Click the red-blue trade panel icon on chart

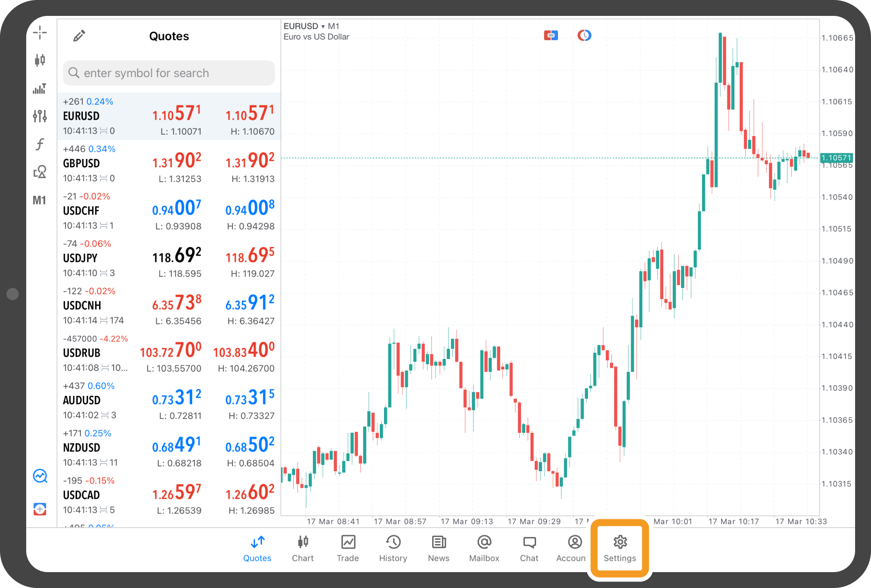[551, 36]
